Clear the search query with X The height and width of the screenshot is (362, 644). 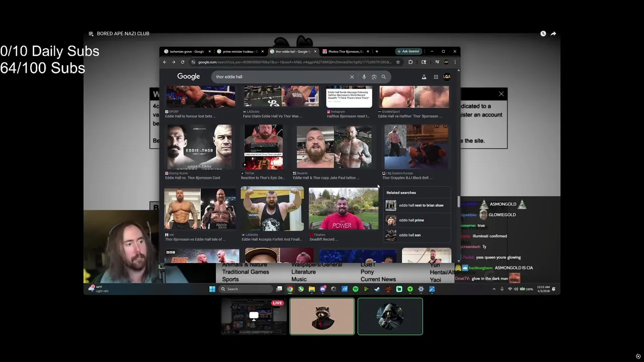pos(352,77)
